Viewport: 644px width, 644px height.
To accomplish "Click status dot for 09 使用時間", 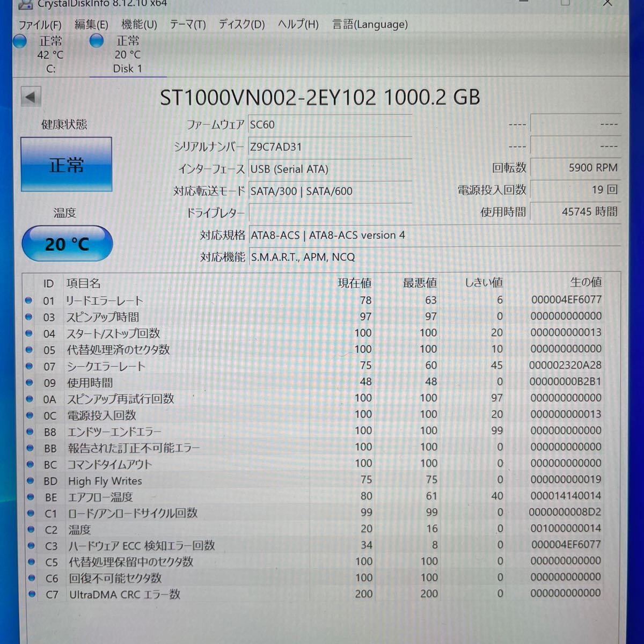I will click(29, 383).
